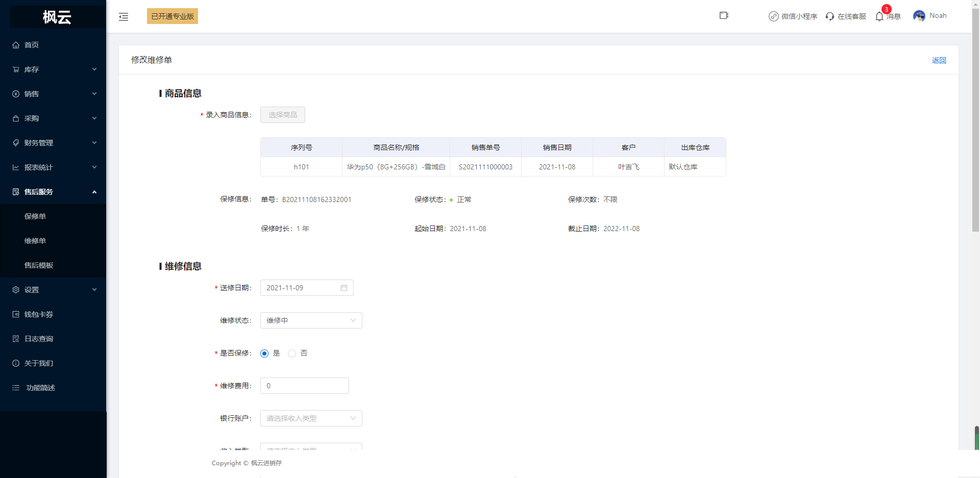Click the 日志查询 icon in sidebar

pyautogui.click(x=16, y=339)
